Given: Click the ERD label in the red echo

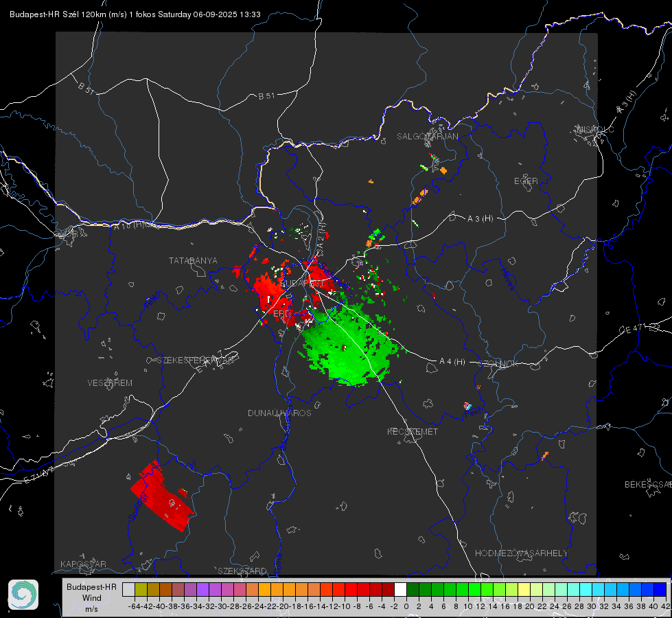Looking at the screenshot, I should (x=281, y=314).
